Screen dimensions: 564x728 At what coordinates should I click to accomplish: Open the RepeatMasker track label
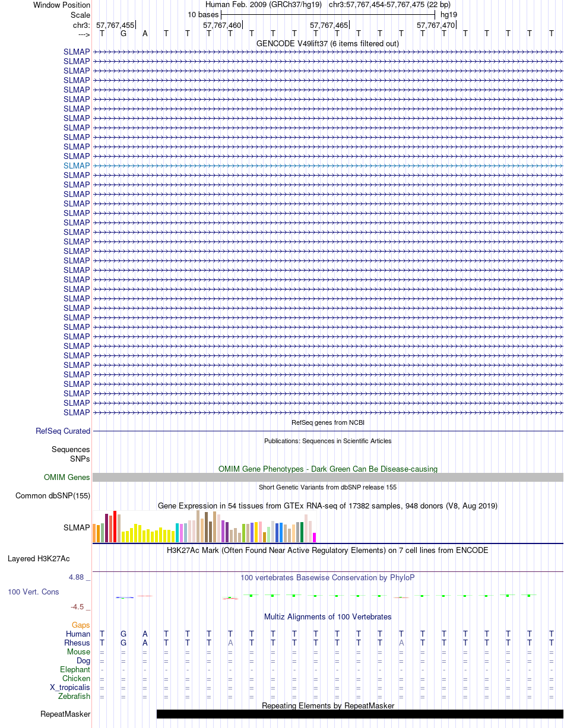click(65, 714)
